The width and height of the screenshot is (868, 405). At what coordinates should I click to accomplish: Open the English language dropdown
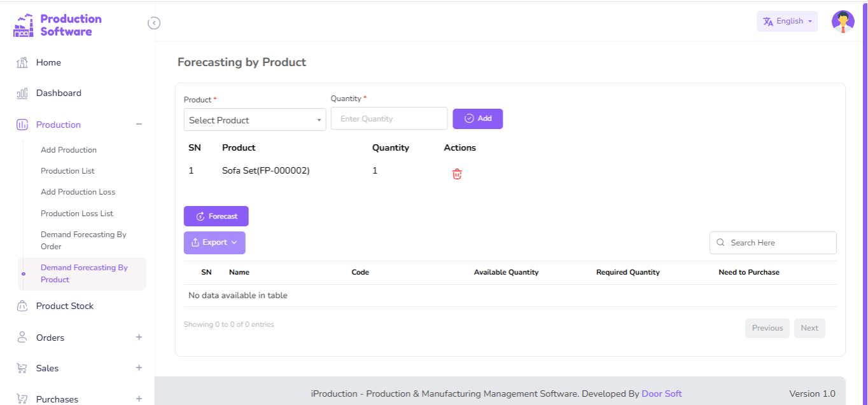(787, 20)
